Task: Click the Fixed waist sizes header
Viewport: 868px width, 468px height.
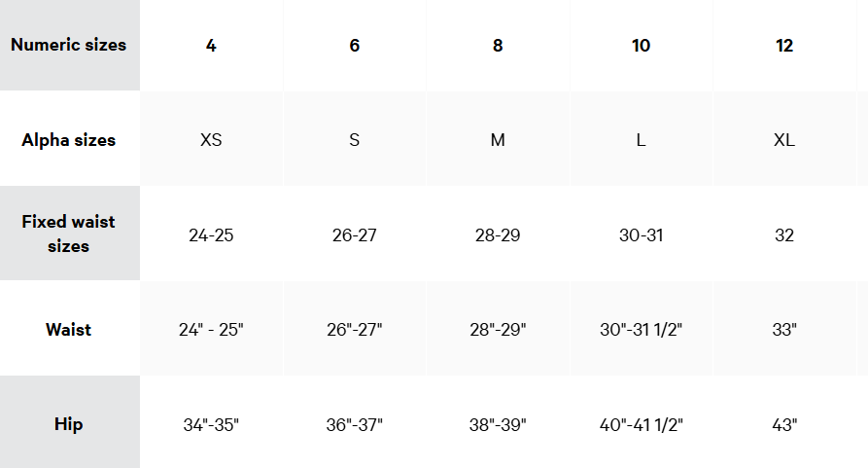Action: (x=69, y=234)
